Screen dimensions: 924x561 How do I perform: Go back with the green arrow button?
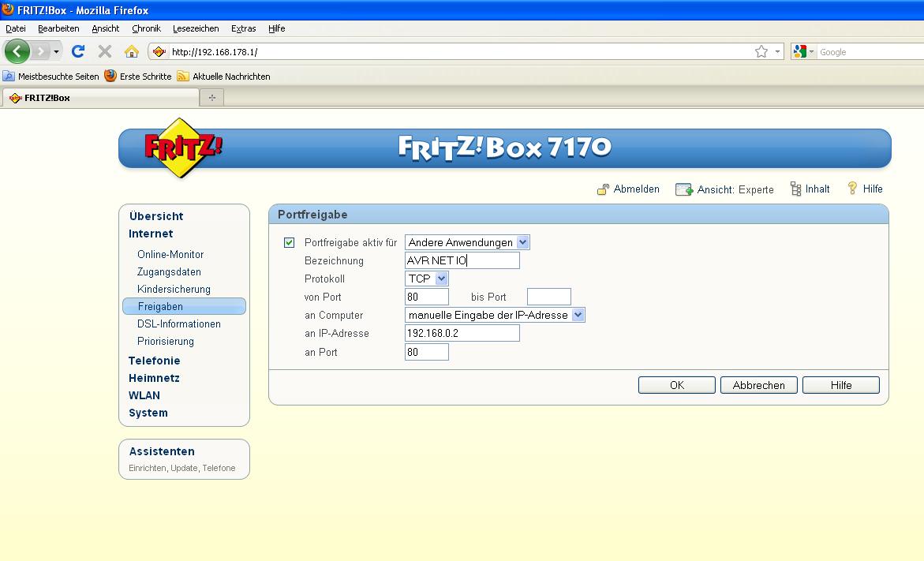click(x=17, y=52)
